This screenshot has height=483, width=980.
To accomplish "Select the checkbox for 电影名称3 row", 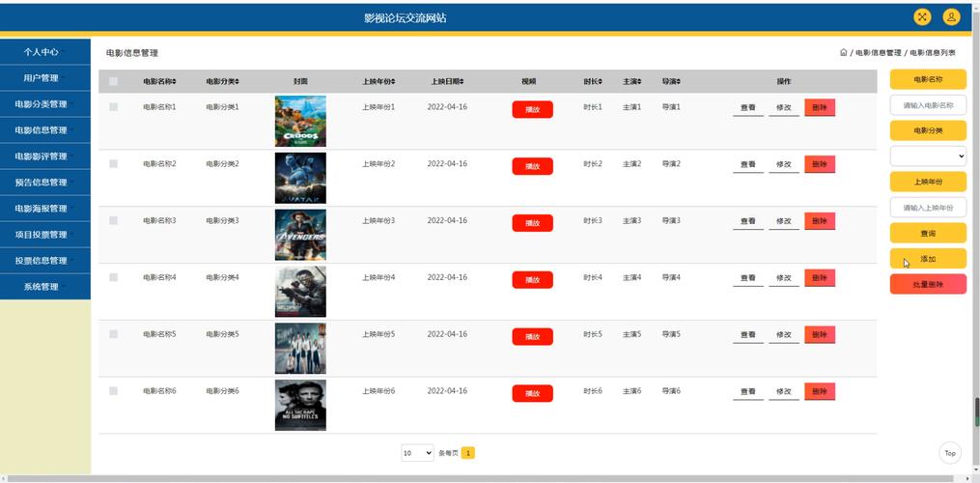I will (113, 221).
